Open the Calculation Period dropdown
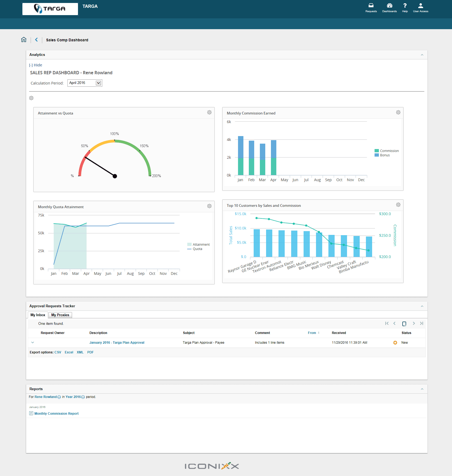Image resolution: width=452 pixels, height=476 pixels. coord(85,83)
